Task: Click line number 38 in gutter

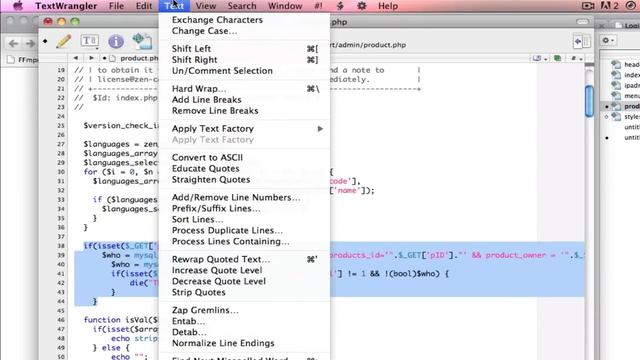Action: coord(61,246)
